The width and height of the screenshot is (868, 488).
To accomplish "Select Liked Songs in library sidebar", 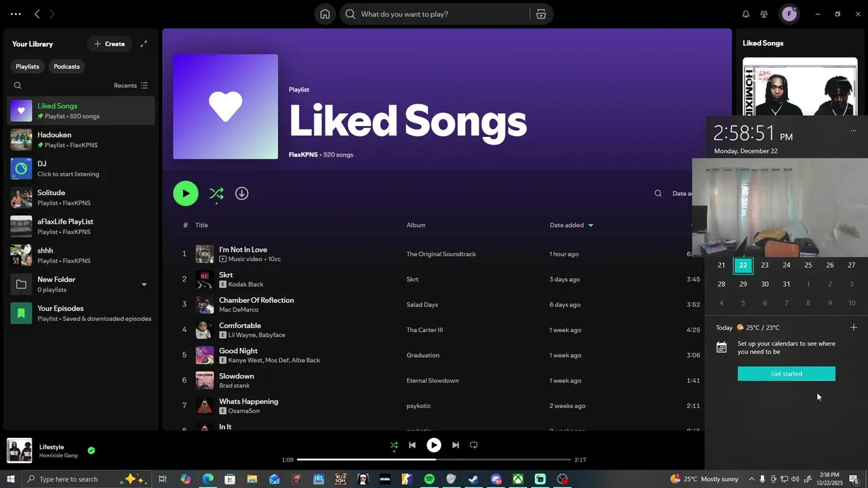I will [81, 110].
